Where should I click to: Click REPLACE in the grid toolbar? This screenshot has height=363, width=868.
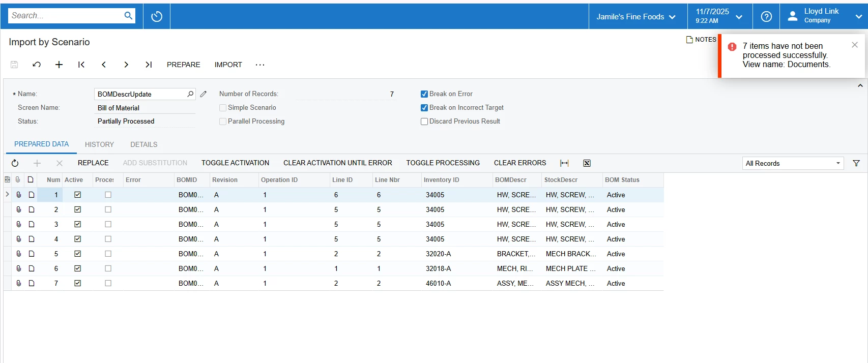point(93,163)
